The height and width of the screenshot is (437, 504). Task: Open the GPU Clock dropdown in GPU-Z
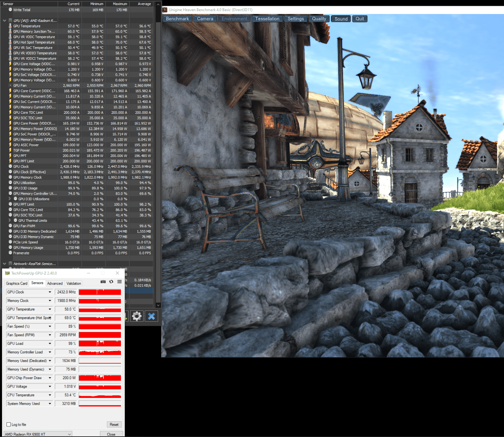click(x=50, y=292)
